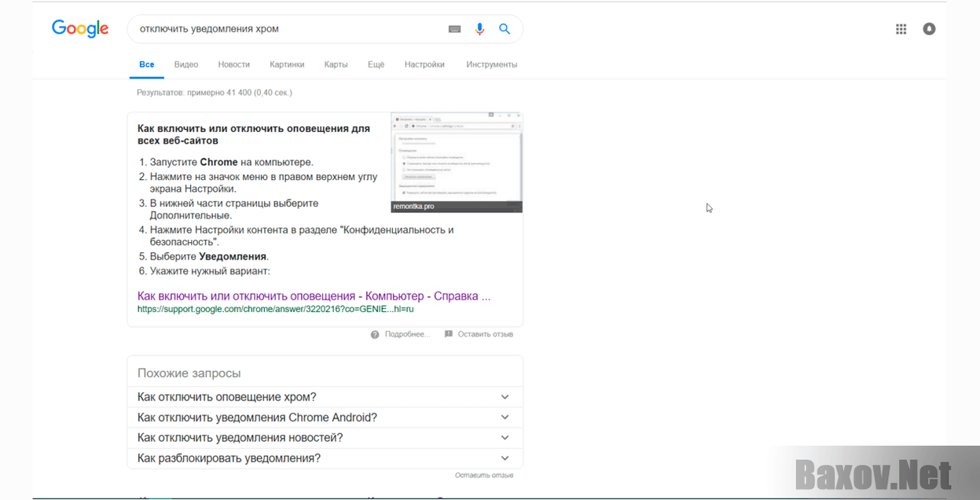Expand "Как отключить уведомления Chrome Android?"
Image resolution: width=980 pixels, height=500 pixels.
(505, 417)
